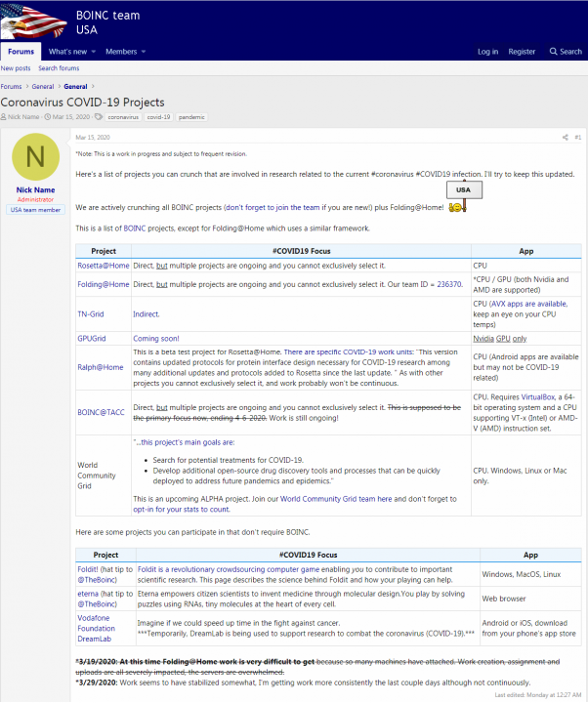The width and height of the screenshot is (588, 703).
Task: Open New posts page
Action: [16, 68]
